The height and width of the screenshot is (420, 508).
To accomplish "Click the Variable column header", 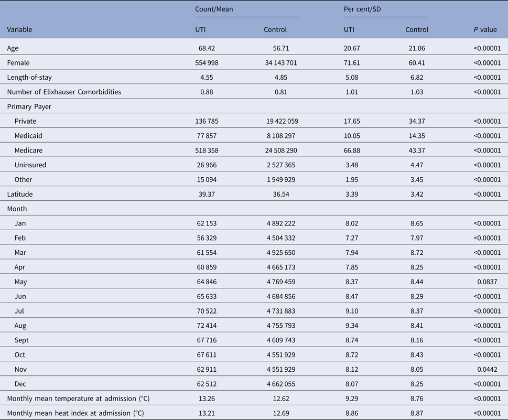I will pos(19,29).
